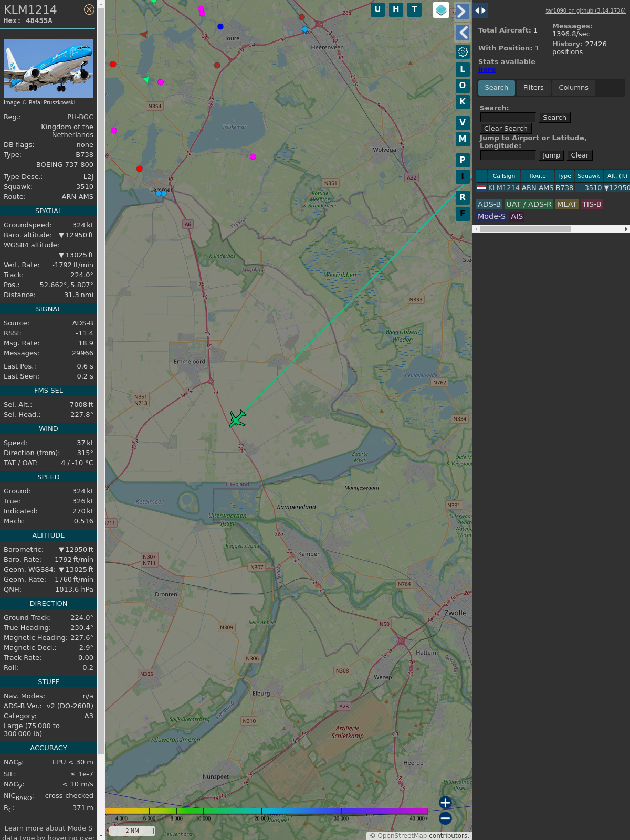Click the Mach value 0.516
The height and width of the screenshot is (840, 630).
(x=83, y=521)
